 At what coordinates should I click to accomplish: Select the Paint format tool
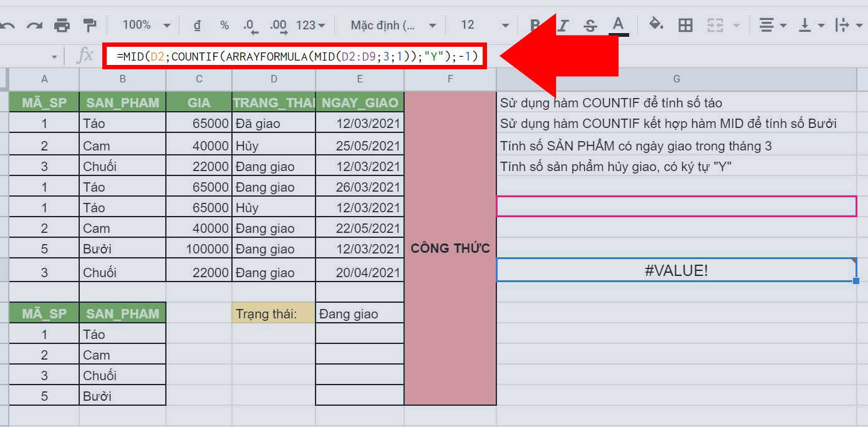[x=89, y=25]
